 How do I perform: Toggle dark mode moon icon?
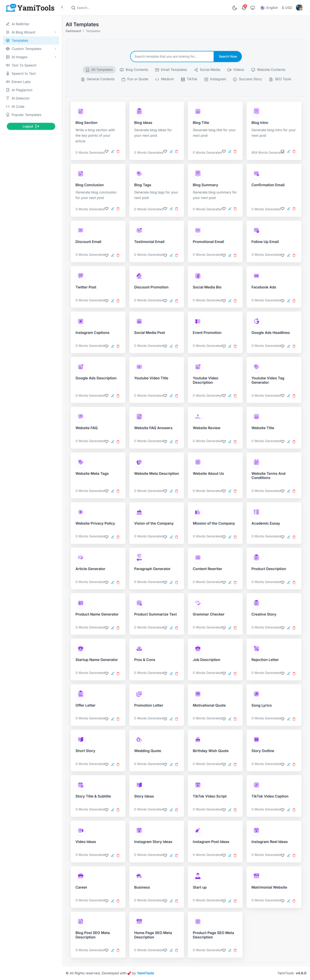[235, 8]
